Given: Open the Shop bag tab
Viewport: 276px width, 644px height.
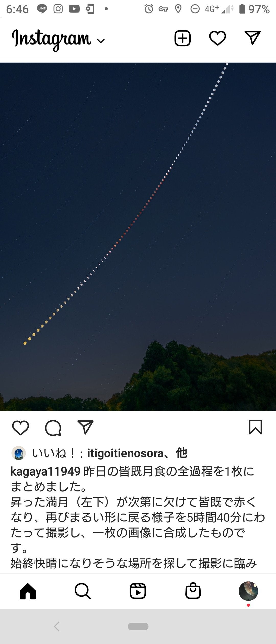Looking at the screenshot, I should tap(193, 591).
